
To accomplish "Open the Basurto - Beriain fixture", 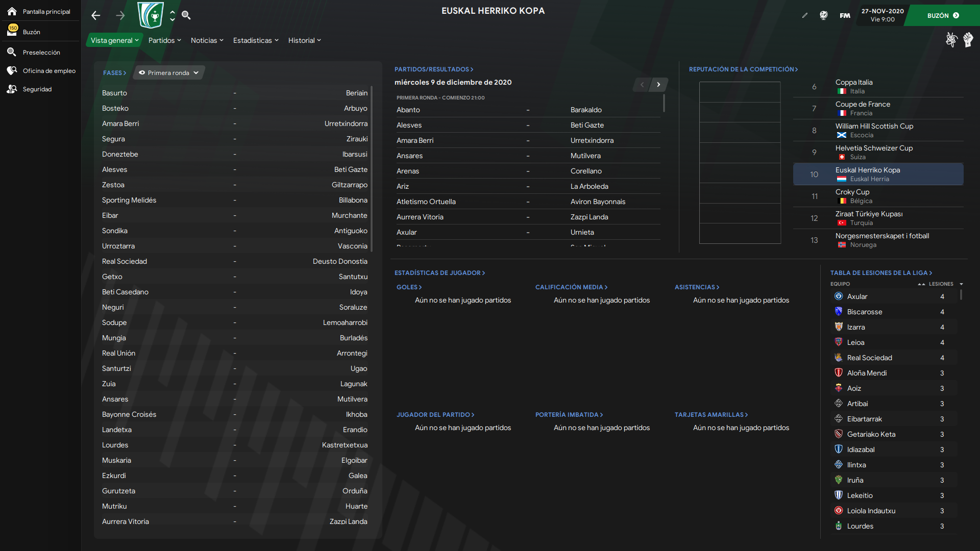I will 235,93.
